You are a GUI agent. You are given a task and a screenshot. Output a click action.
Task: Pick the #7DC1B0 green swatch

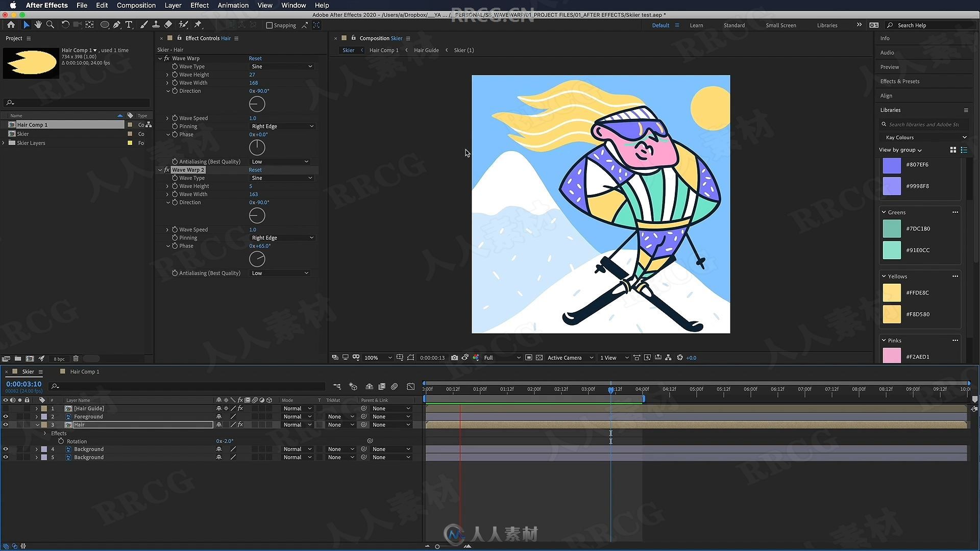point(892,229)
